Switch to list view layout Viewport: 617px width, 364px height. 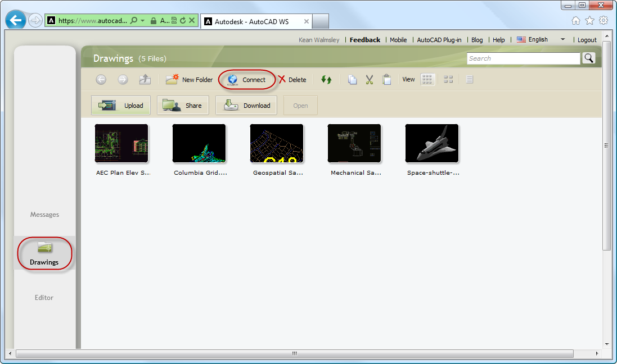tap(469, 80)
